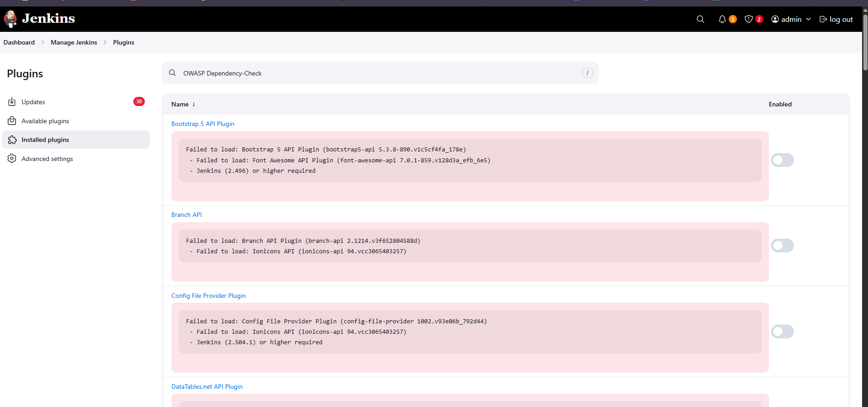Open Branch API plugin link
This screenshot has height=407, width=868.
187,215
